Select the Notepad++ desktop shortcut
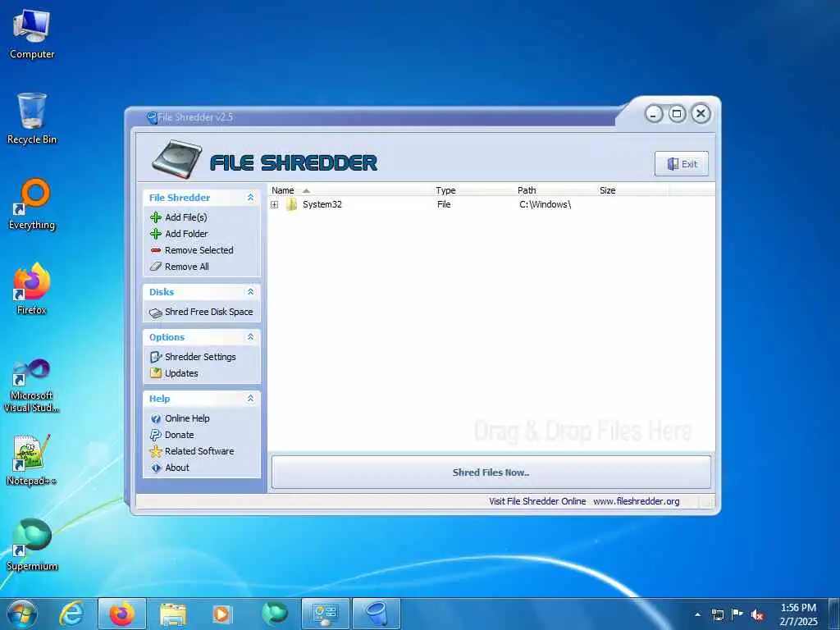The image size is (840, 630). pyautogui.click(x=32, y=460)
